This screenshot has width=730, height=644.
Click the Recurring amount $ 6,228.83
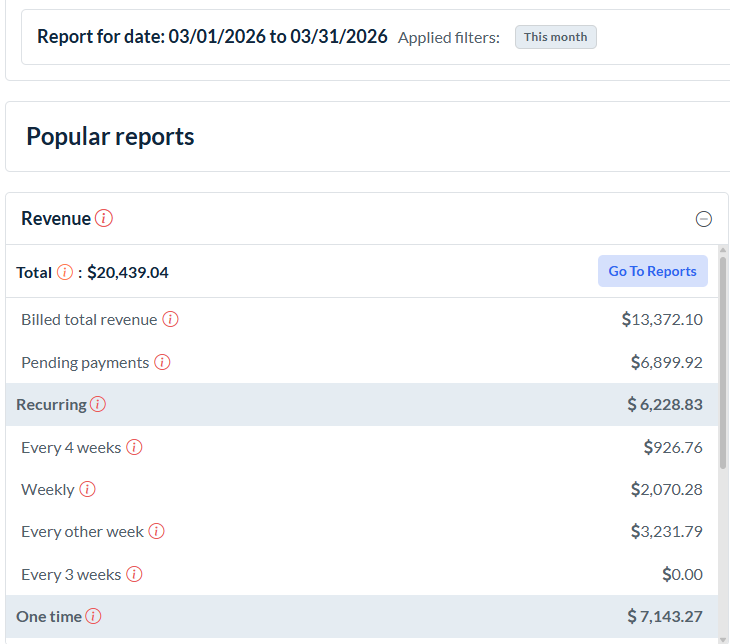(x=665, y=404)
